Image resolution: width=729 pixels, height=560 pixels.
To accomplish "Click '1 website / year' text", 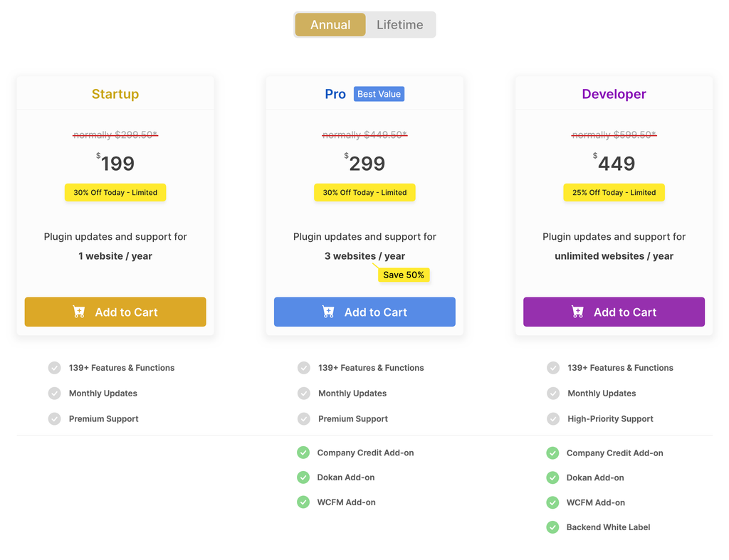I will 115,256.
